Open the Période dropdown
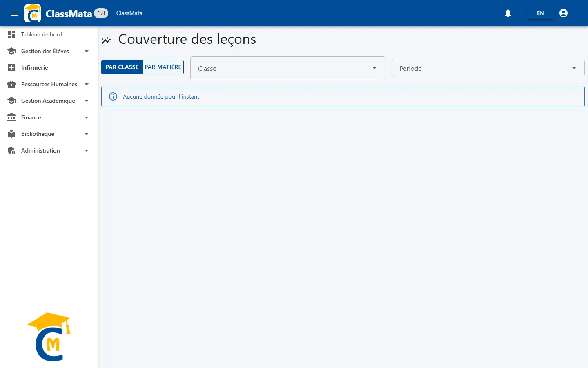Viewport: 588px width, 368px height. [x=488, y=68]
